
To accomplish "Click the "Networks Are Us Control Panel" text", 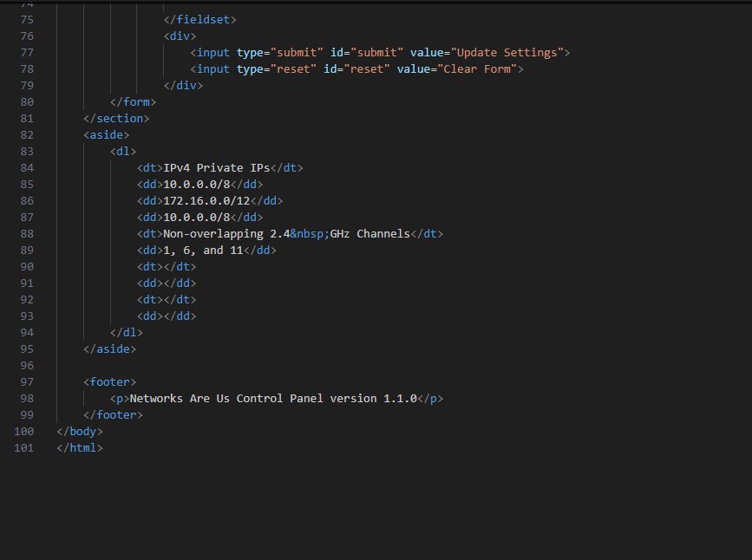I will click(x=226, y=399).
